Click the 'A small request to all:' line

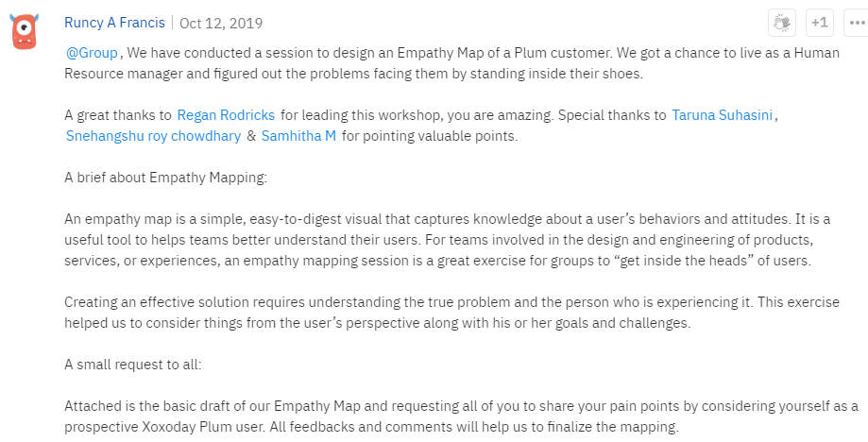[x=133, y=365]
